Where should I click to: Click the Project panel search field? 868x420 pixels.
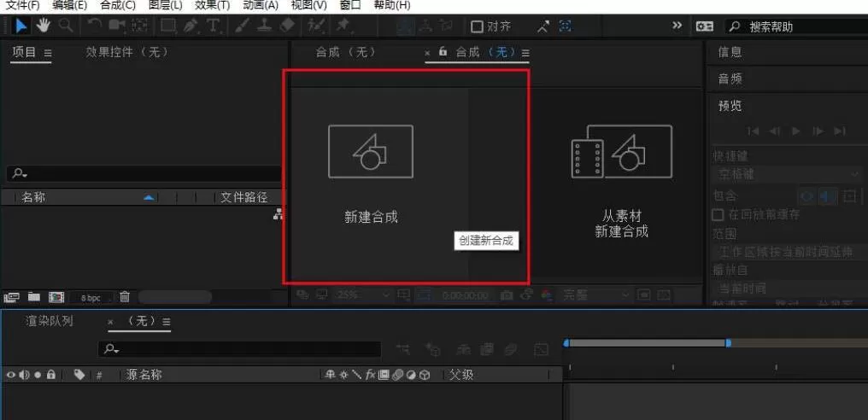coord(144,174)
